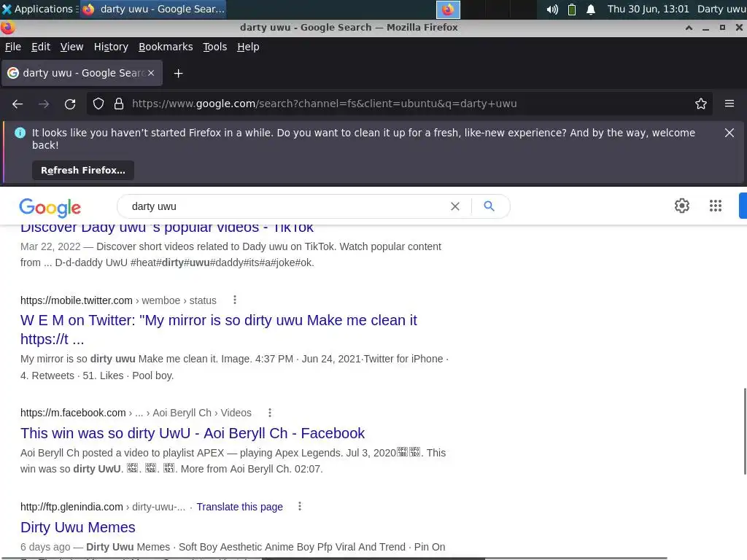Screen dimensions: 747x560
Task: Click the http://ftp.glenindia.com URL text
Action: point(71,507)
